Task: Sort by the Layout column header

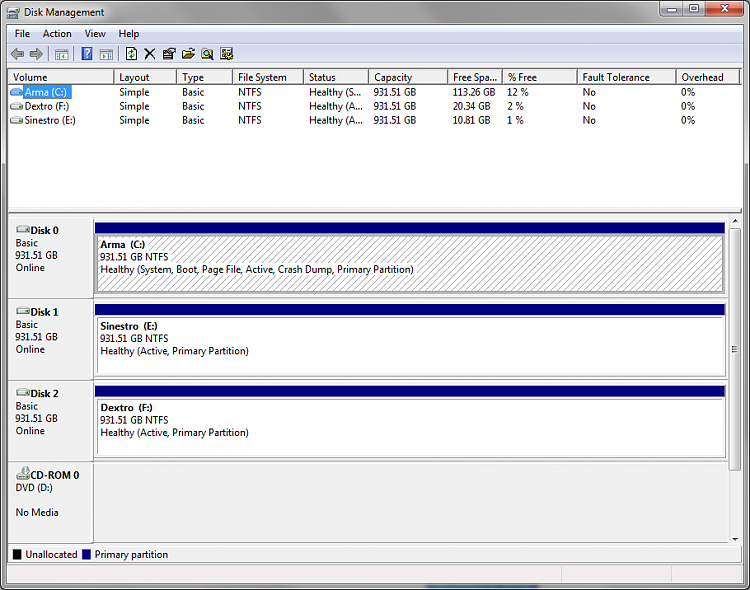Action: (145, 77)
